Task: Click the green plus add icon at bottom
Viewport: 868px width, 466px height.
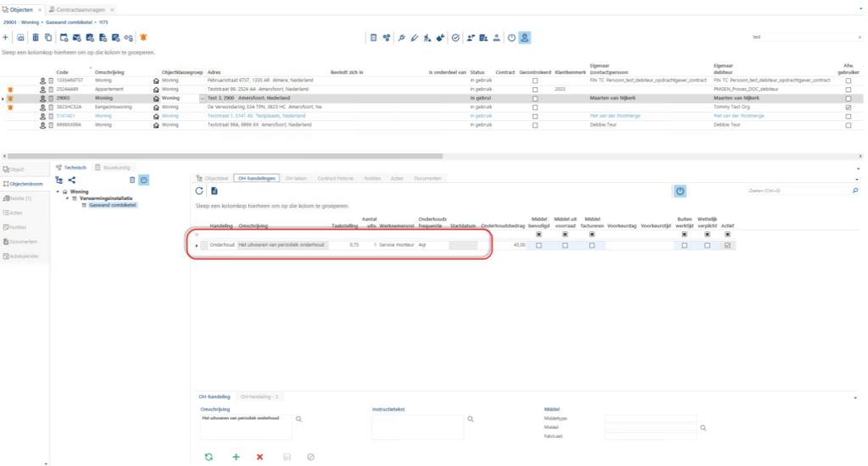Action: (236, 458)
